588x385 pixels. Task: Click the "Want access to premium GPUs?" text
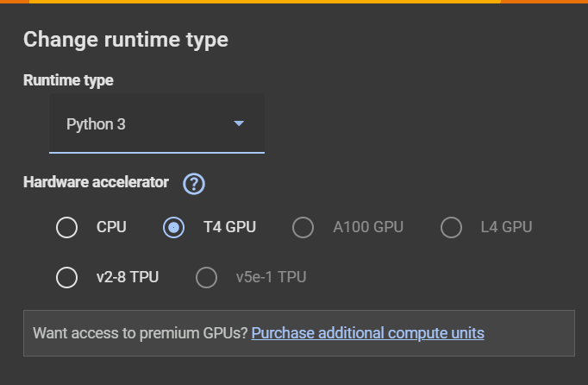tap(140, 332)
